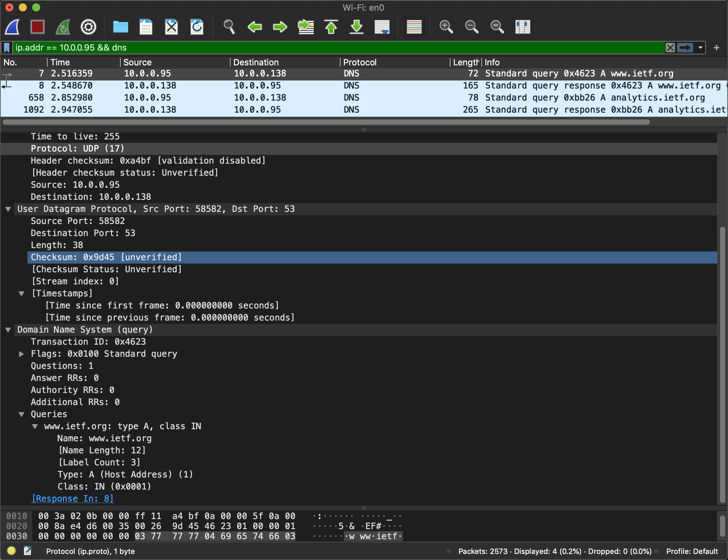The width and height of the screenshot is (728, 560).
Task: Open capture options gear icon
Action: click(x=88, y=27)
